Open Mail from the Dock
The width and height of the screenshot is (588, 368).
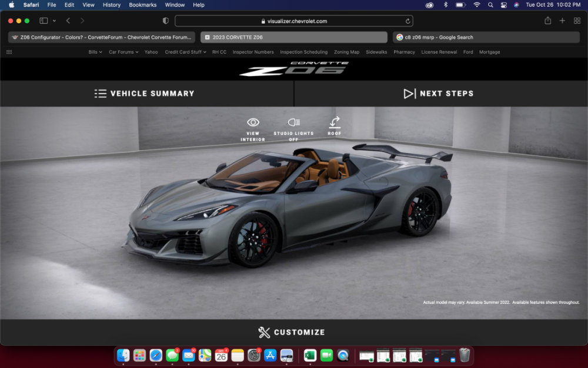(189, 355)
